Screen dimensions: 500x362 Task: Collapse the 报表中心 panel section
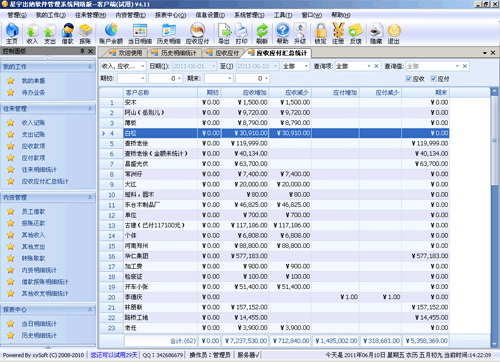(90, 310)
